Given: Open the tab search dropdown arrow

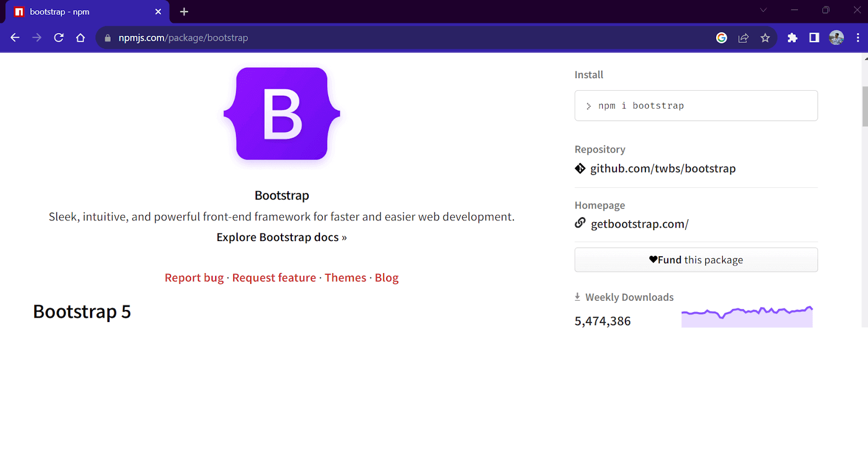Looking at the screenshot, I should click(x=763, y=10).
